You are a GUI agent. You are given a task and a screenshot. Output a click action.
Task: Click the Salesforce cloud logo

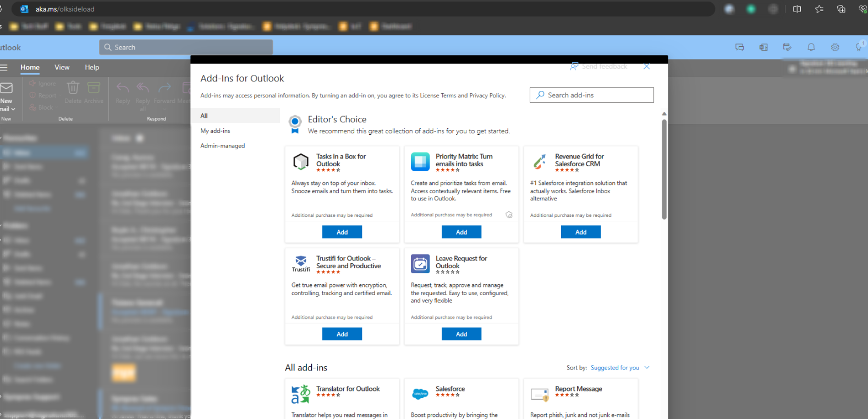pyautogui.click(x=420, y=394)
